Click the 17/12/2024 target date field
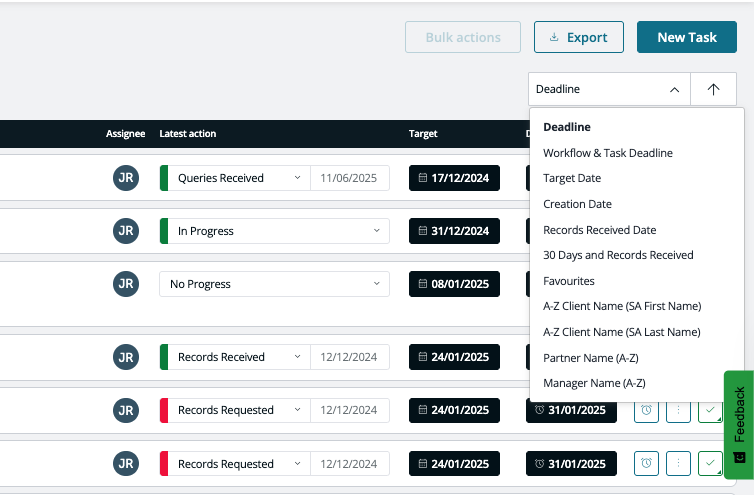This screenshot has width=754, height=495. coord(454,178)
